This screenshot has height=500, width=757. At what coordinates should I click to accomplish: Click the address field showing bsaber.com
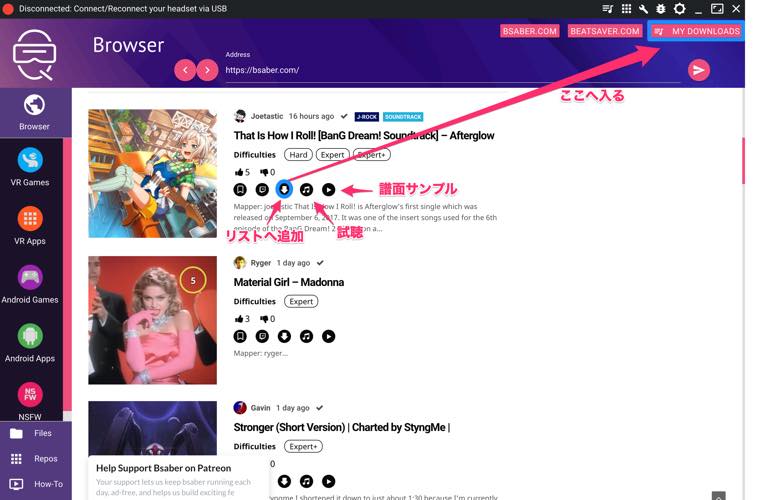click(452, 70)
